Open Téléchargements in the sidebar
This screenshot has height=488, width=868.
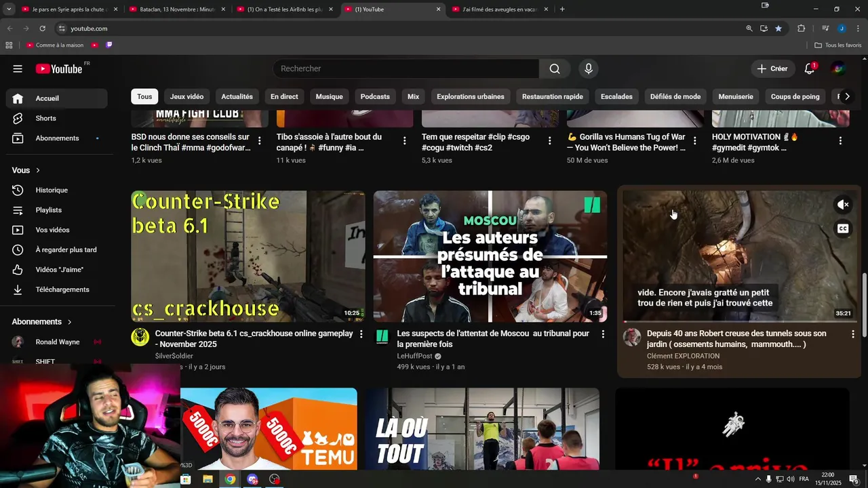[56, 289]
